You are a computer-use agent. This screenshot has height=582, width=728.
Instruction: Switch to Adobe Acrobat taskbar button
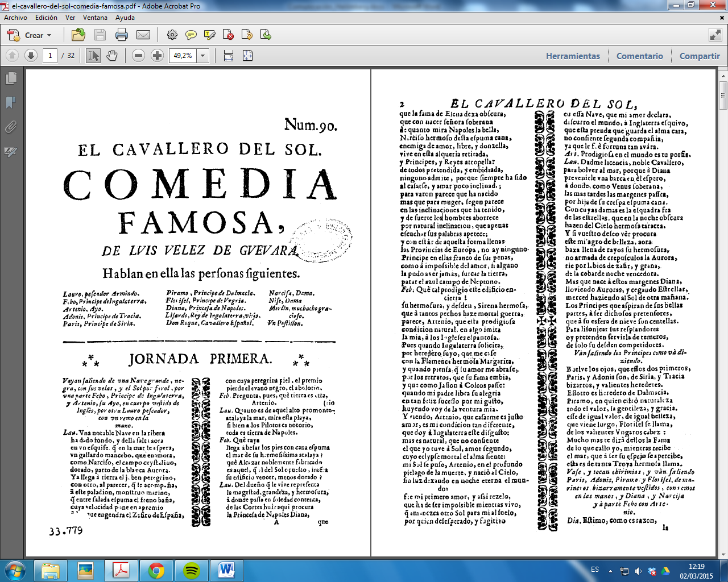point(121,571)
